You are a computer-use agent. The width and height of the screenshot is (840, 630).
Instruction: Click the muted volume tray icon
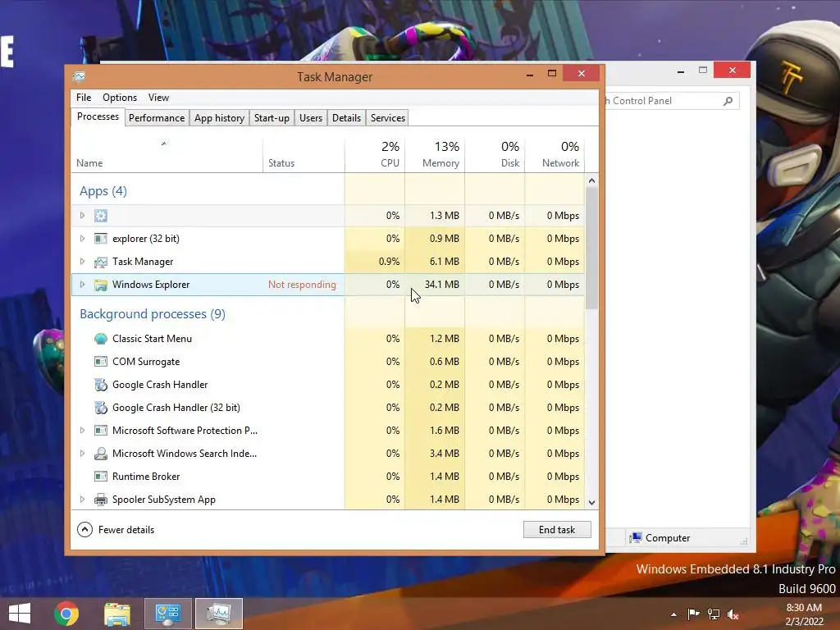tap(733, 614)
